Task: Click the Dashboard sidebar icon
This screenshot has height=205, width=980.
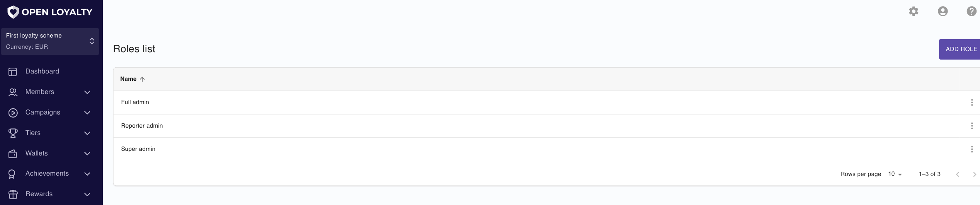Action: (13, 72)
